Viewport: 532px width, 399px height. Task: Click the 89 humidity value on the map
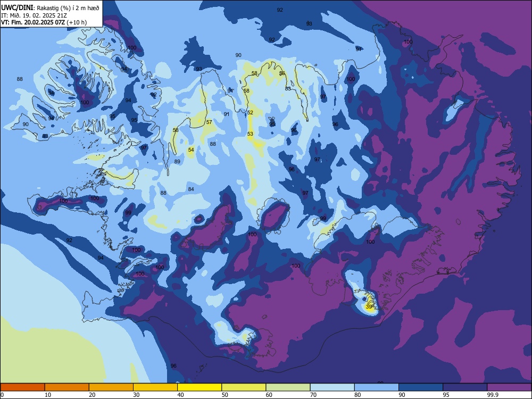[x=177, y=162]
